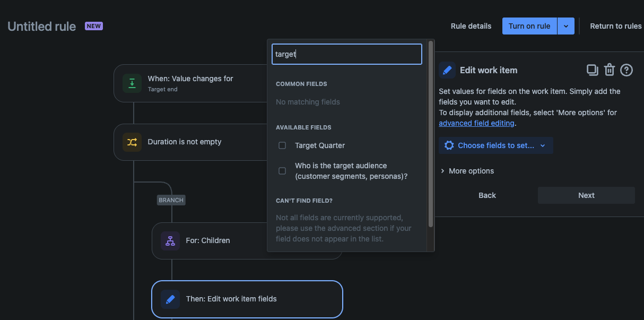Open Rule details
The width and height of the screenshot is (644, 320).
pos(471,25)
